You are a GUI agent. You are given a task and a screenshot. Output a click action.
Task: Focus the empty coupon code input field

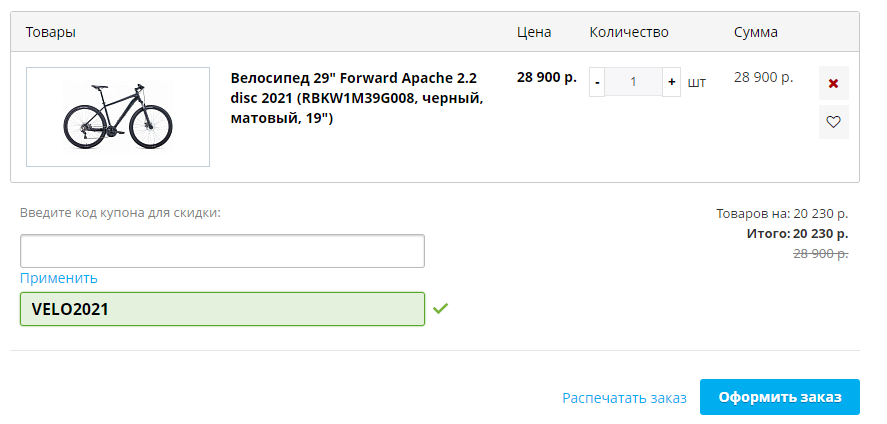point(222,251)
